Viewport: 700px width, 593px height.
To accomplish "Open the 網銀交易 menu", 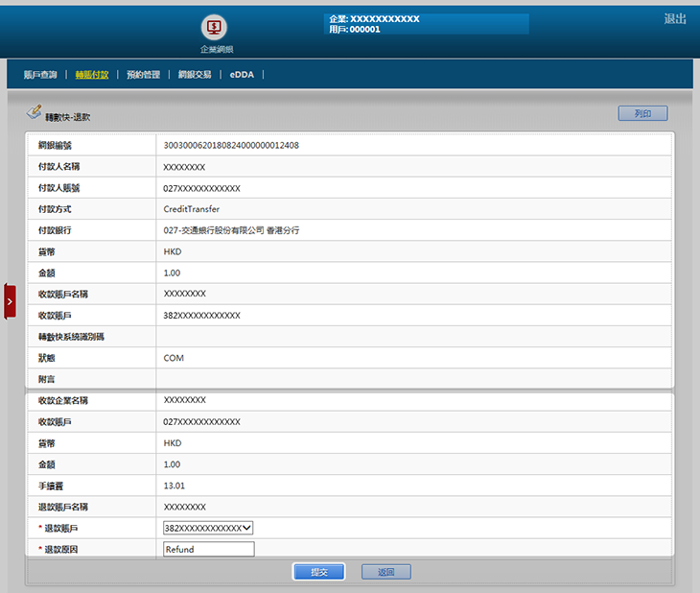I will tap(195, 75).
